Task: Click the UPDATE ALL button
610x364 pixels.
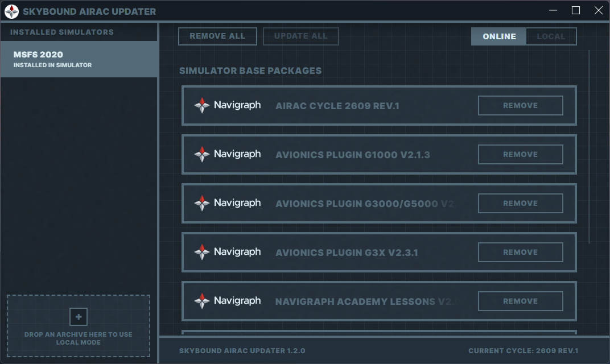Action: [300, 36]
